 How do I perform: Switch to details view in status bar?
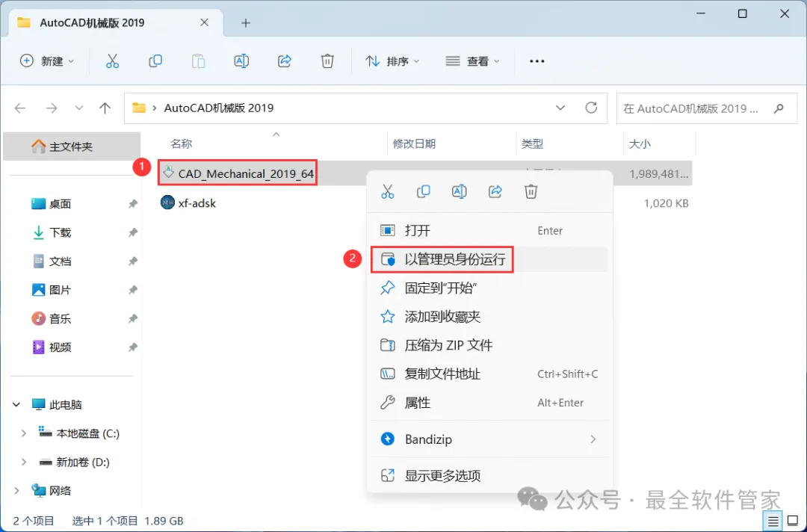coord(773,522)
